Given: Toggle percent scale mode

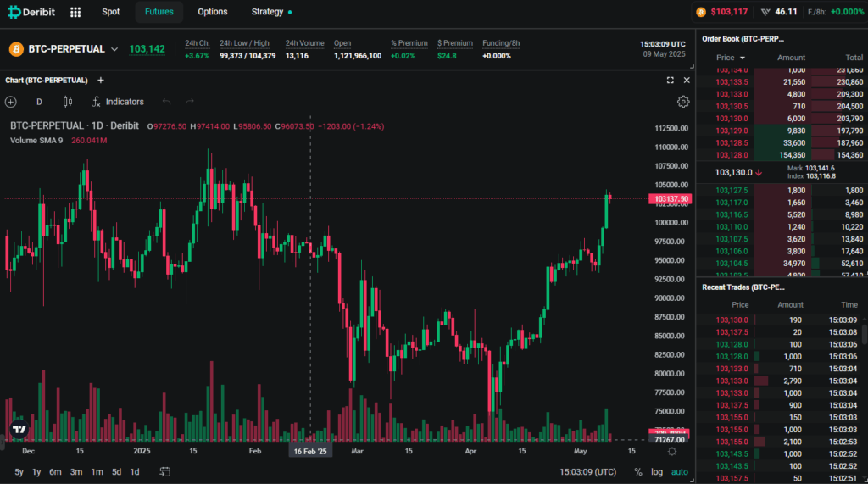Looking at the screenshot, I should tap(638, 472).
